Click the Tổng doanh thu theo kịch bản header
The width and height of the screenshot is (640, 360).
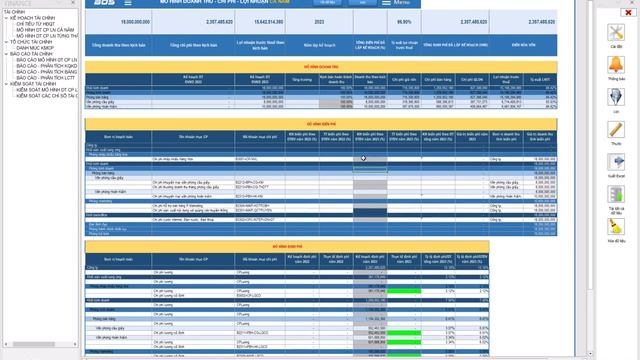click(118, 45)
